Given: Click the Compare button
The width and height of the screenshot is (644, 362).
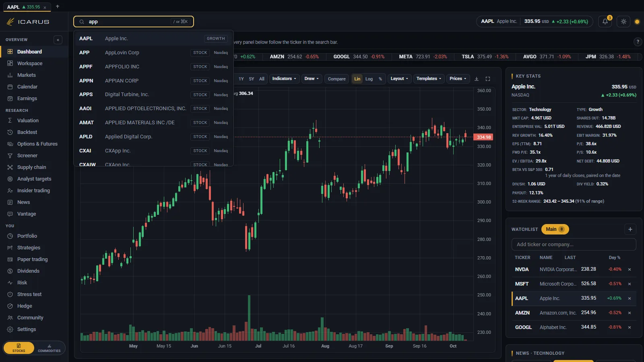Looking at the screenshot, I should [336, 79].
